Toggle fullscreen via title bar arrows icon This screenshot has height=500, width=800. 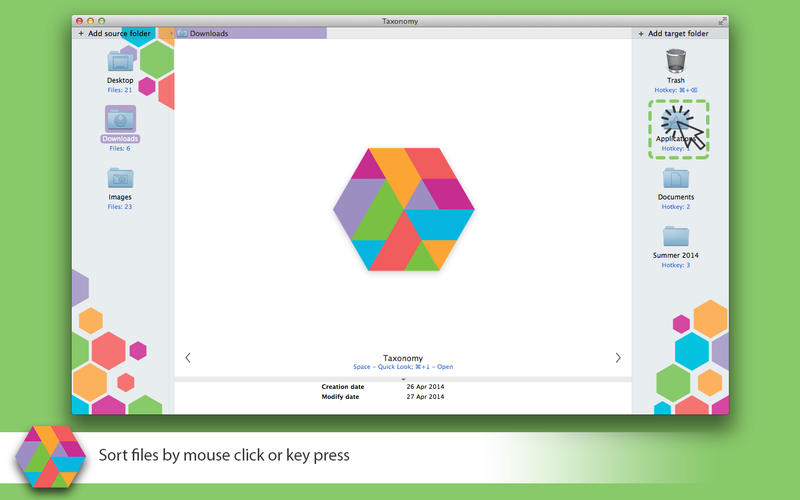tap(722, 21)
